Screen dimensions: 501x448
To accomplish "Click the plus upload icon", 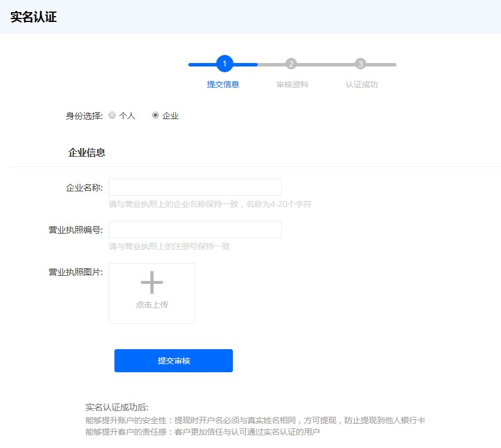I will tap(151, 283).
